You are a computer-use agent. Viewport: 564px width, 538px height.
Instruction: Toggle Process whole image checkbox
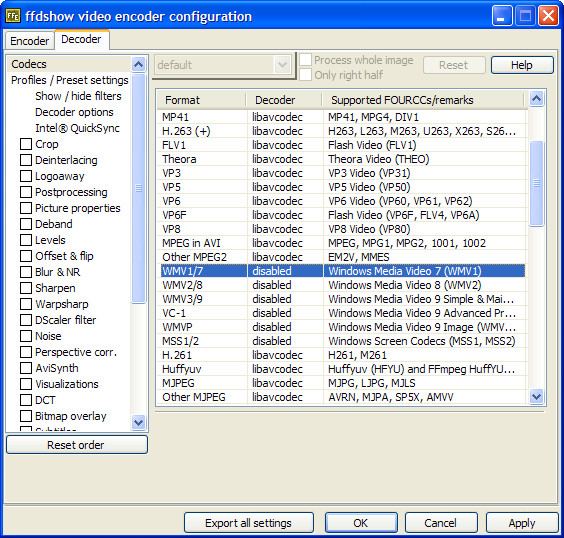tap(305, 60)
